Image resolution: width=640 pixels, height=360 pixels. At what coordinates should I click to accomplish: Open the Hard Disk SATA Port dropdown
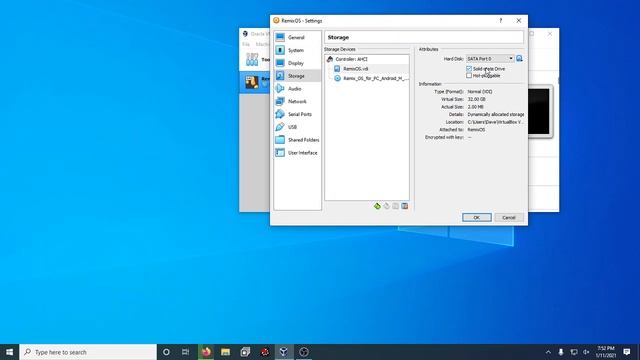[x=490, y=59]
